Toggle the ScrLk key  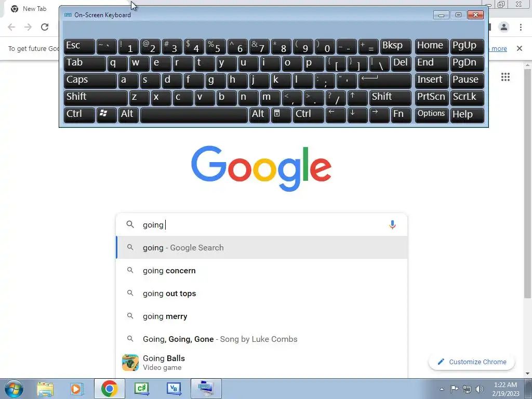pos(467,98)
